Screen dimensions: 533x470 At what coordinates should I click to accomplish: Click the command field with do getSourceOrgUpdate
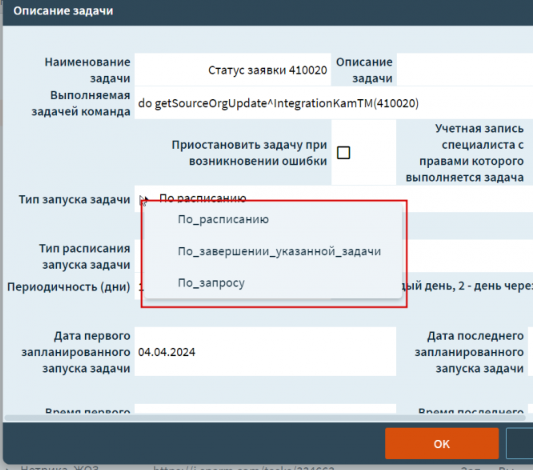(333, 103)
